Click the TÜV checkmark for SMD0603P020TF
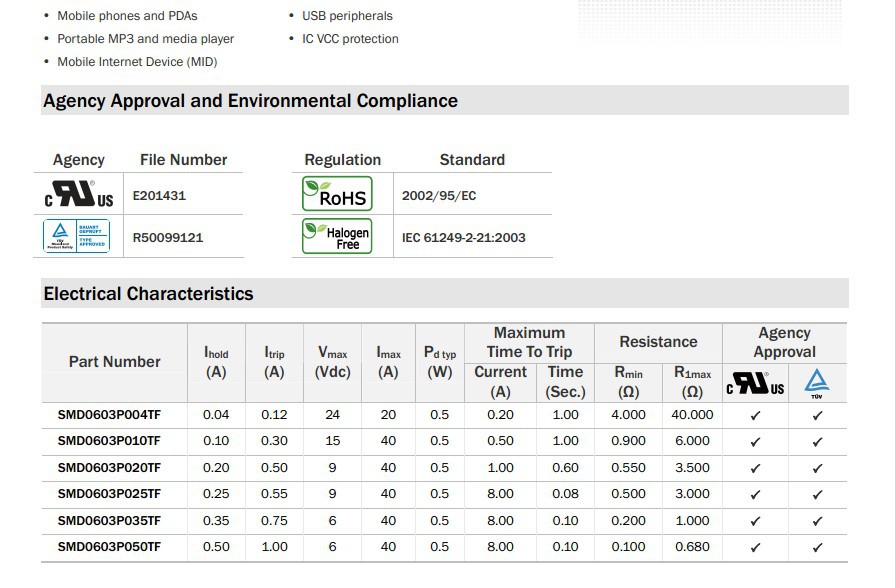This screenshot has height=588, width=895. click(x=817, y=469)
